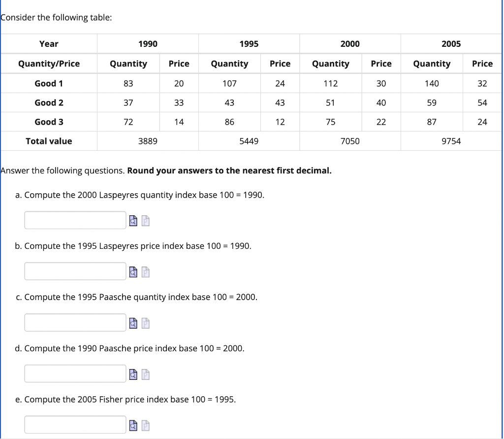
Task: Click the answer box for the Laspeyres quantity index
Action: click(x=75, y=220)
